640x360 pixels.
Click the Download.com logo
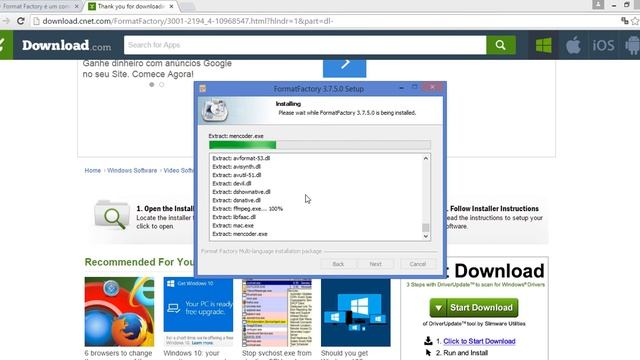[66, 45]
